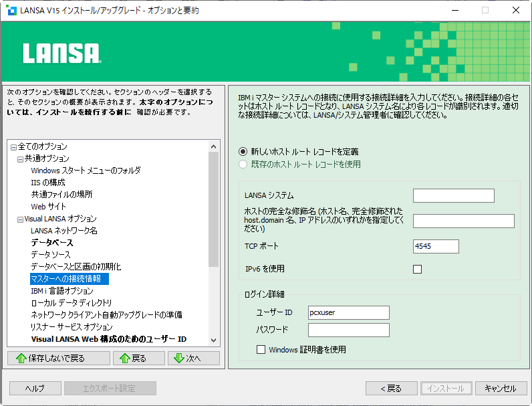Collapse the Visual LANSA オプション node

tap(20, 219)
